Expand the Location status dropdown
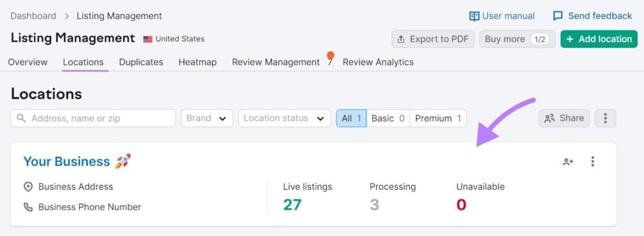Image resolution: width=644 pixels, height=236 pixels. 285,119
